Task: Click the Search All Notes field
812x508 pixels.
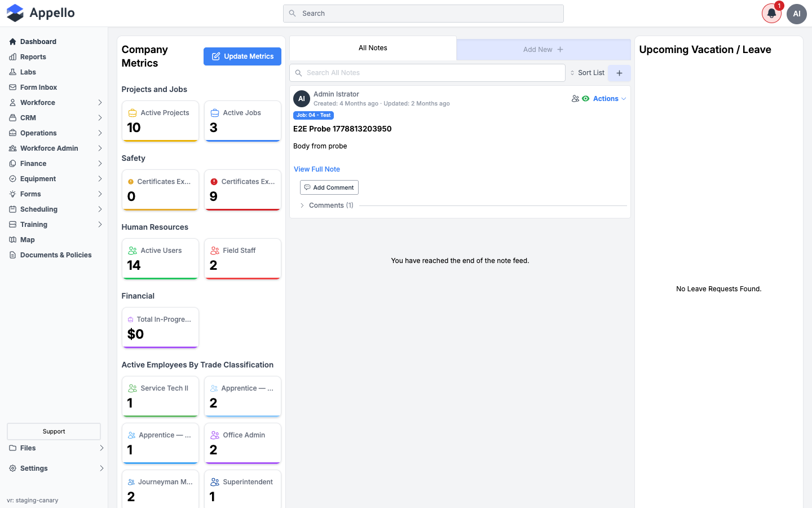Action: coord(427,73)
